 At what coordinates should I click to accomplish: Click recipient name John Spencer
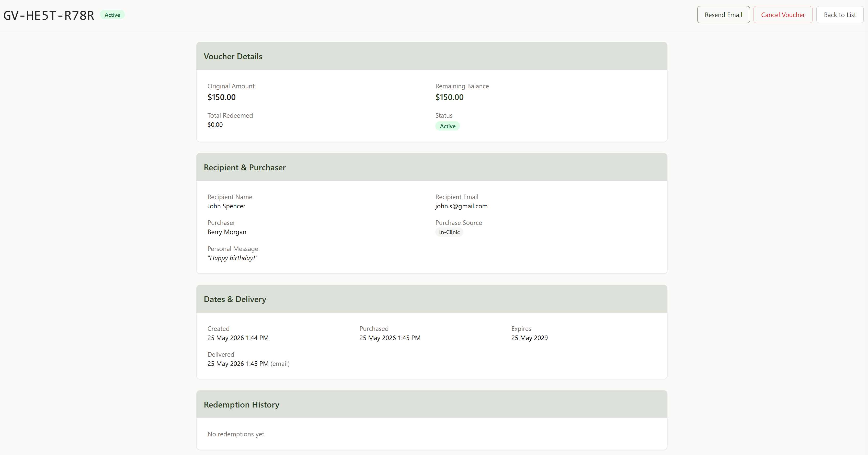point(226,206)
